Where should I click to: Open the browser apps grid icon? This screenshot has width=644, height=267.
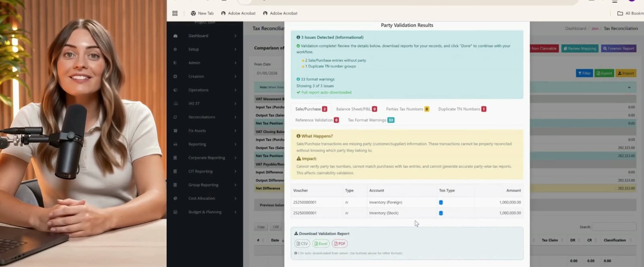pyautogui.click(x=175, y=13)
